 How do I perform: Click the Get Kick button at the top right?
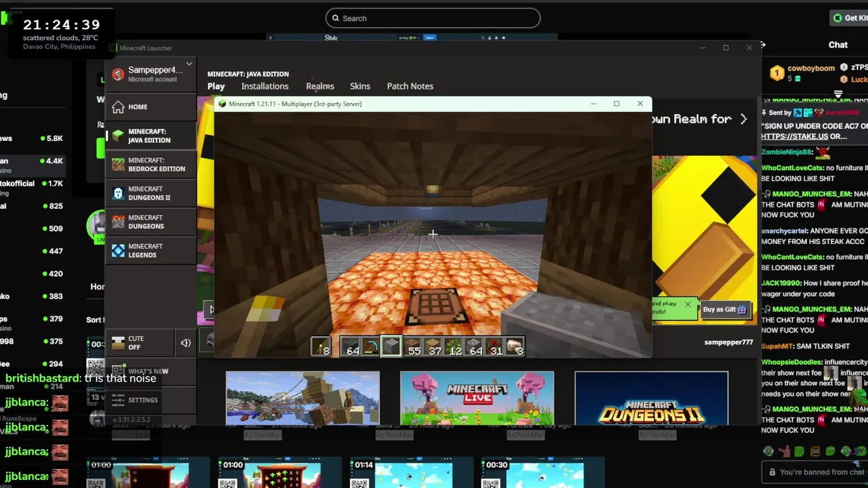click(849, 18)
